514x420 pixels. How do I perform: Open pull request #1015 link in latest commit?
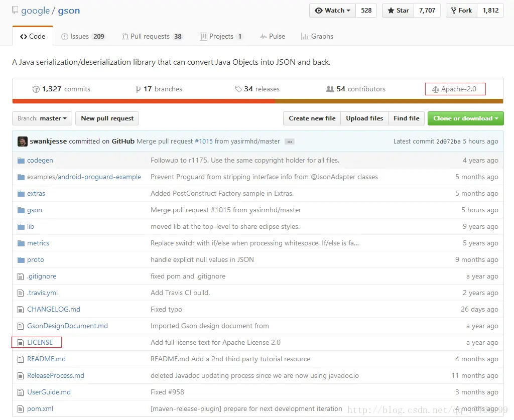coord(204,142)
